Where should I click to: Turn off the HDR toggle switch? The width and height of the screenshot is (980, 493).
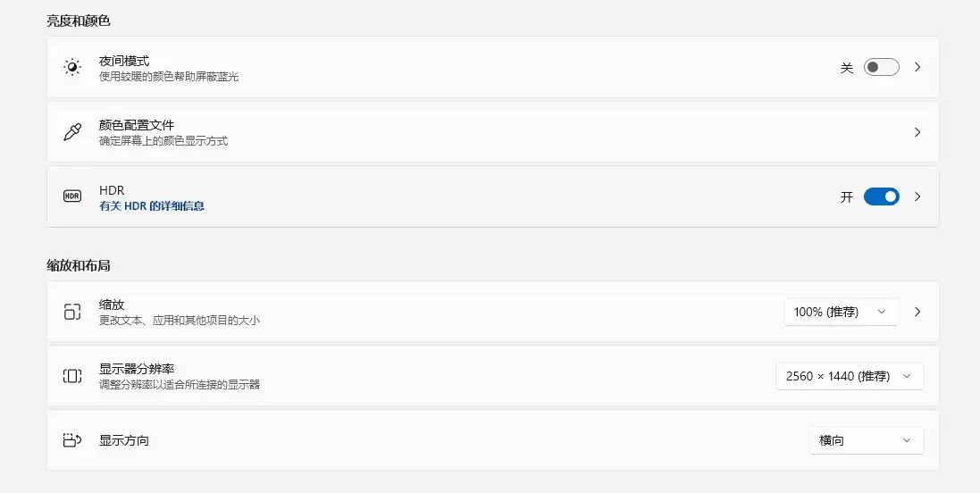coord(881,196)
